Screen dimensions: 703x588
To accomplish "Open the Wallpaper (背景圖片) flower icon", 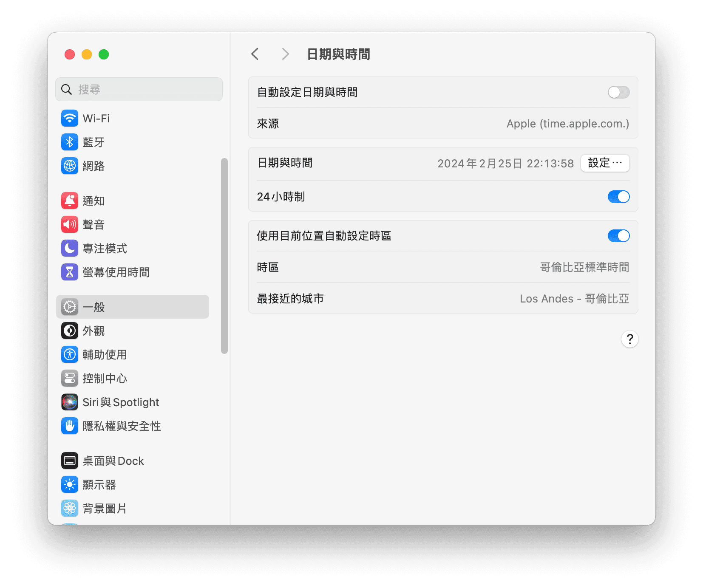I will 70,508.
